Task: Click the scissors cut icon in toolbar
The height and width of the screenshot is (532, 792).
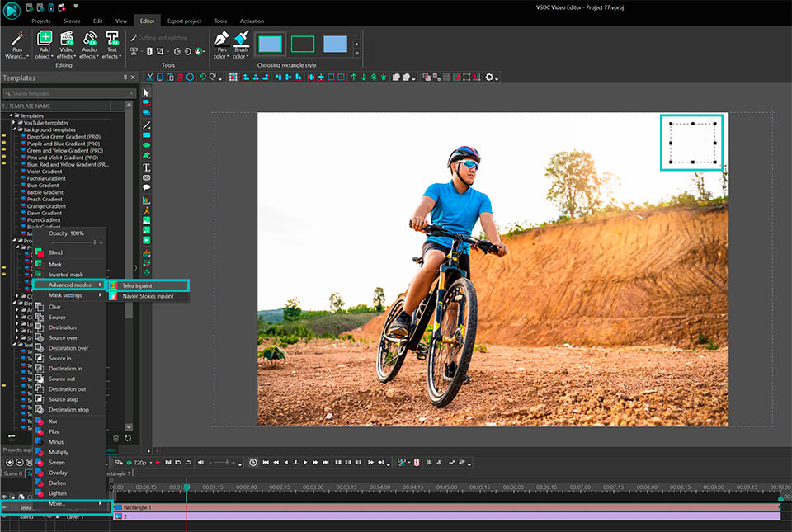Action: (x=149, y=77)
